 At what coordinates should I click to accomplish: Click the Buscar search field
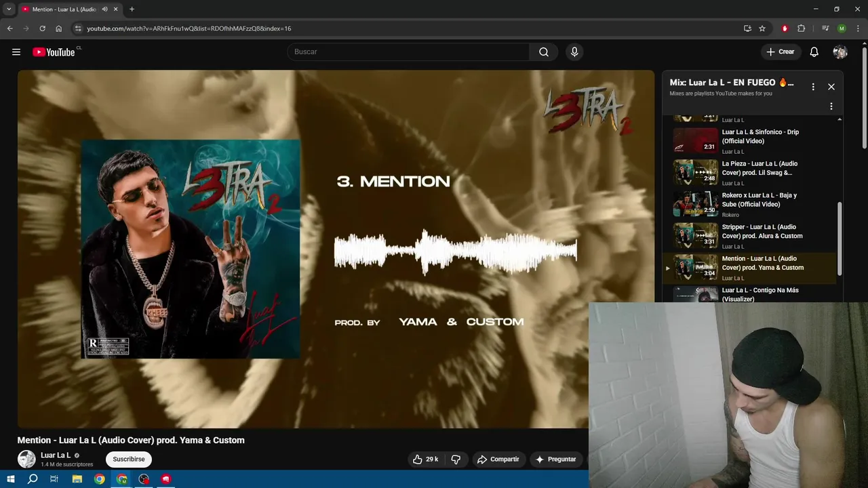pos(408,52)
